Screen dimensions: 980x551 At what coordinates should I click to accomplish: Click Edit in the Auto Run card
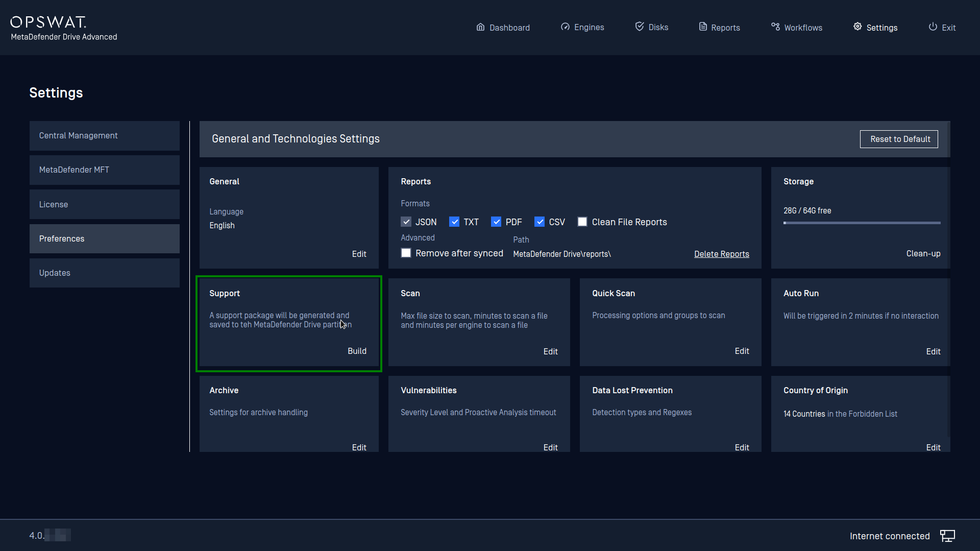pyautogui.click(x=933, y=351)
